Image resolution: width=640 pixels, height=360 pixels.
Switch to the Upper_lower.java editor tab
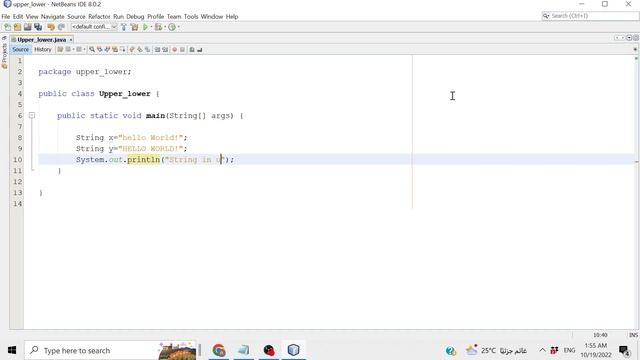tap(41, 40)
